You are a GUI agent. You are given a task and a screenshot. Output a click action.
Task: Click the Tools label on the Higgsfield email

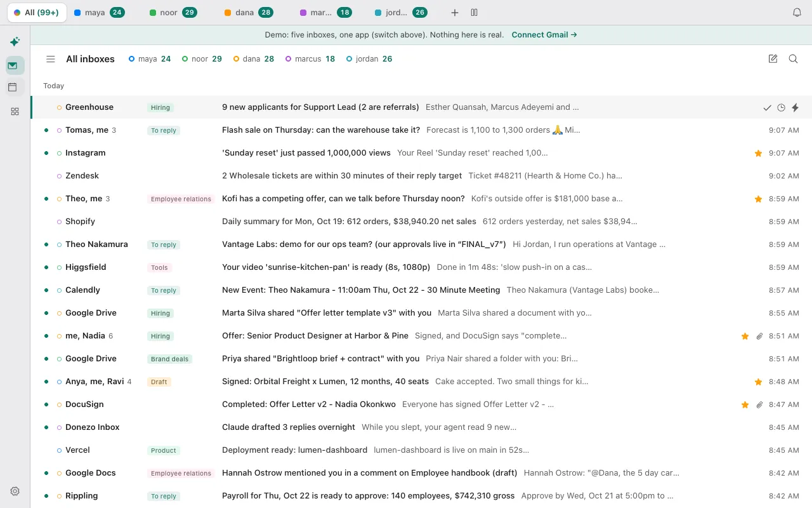(159, 267)
